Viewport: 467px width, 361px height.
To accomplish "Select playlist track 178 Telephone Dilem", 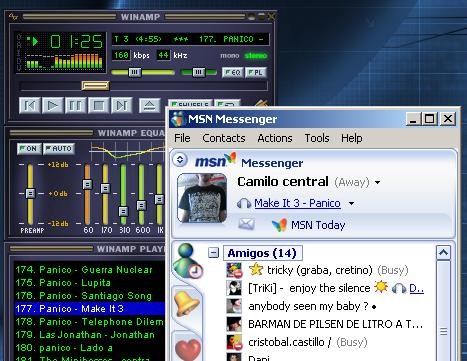I will click(90, 322).
